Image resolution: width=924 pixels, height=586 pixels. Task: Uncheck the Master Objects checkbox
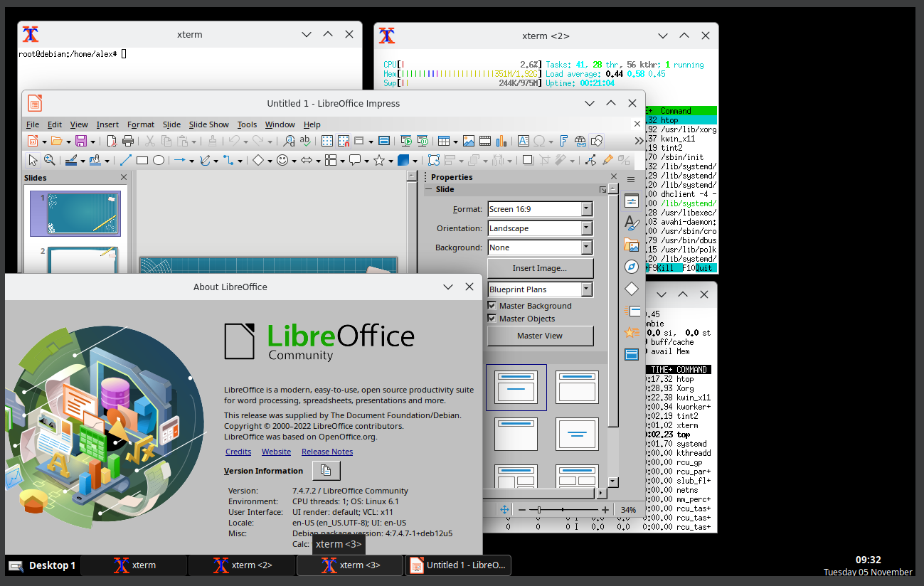click(x=492, y=319)
